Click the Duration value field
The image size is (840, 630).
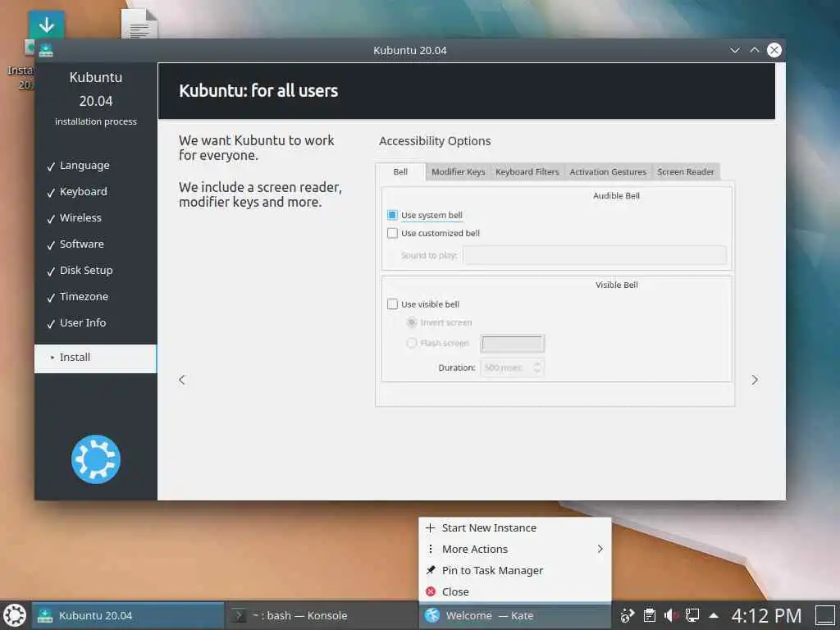(506, 367)
